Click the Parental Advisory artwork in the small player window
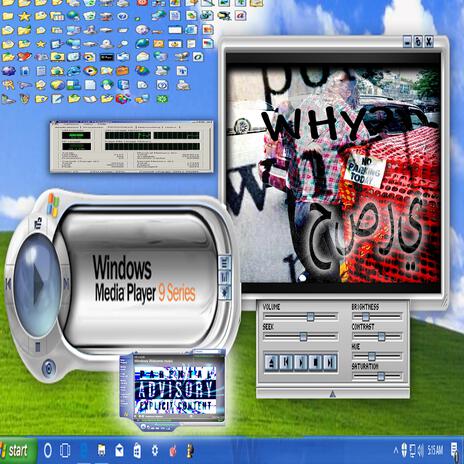Viewport: 464px width, 464px height. point(175,390)
